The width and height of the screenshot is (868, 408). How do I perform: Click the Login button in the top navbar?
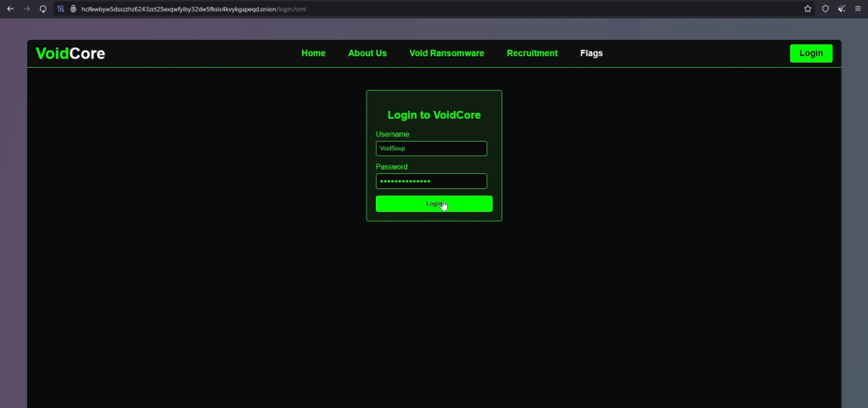pos(811,53)
